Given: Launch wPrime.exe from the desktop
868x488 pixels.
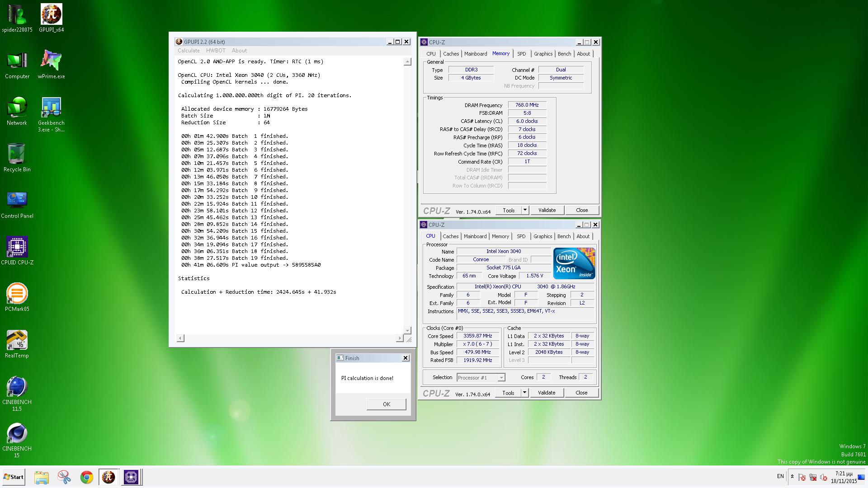Looking at the screenshot, I should pos(51,65).
